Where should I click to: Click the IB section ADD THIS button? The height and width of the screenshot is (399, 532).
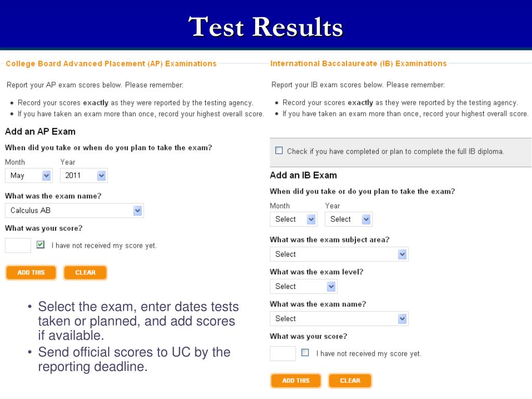pyautogui.click(x=296, y=381)
